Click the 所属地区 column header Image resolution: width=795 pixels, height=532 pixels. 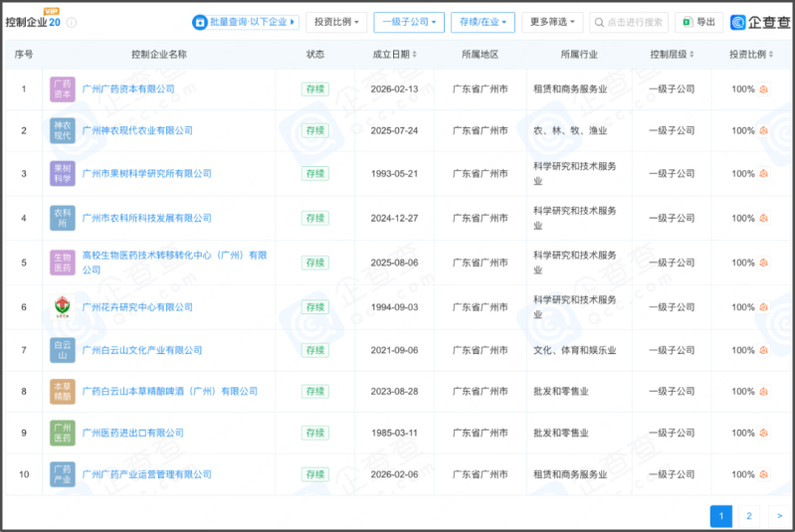pyautogui.click(x=481, y=55)
